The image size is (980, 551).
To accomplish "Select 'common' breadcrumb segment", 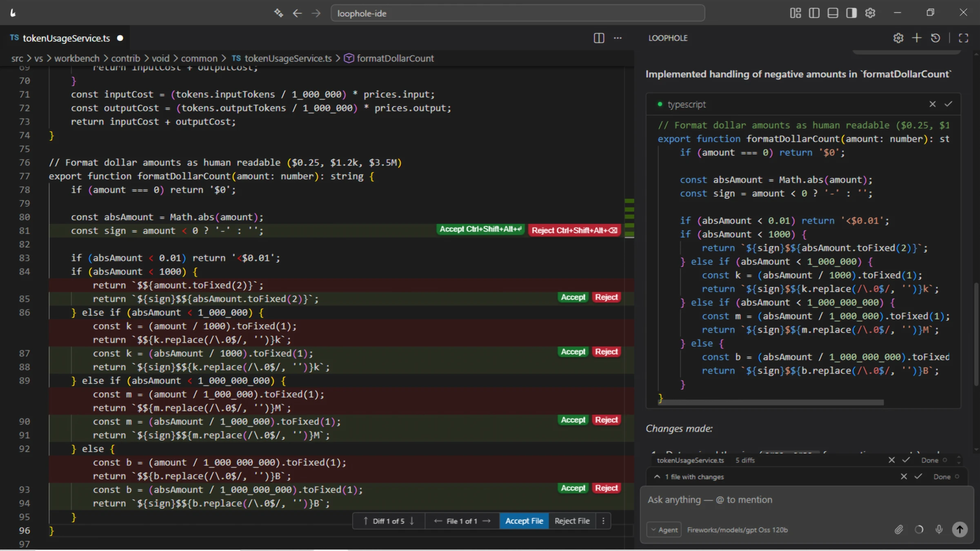I will (199, 58).
